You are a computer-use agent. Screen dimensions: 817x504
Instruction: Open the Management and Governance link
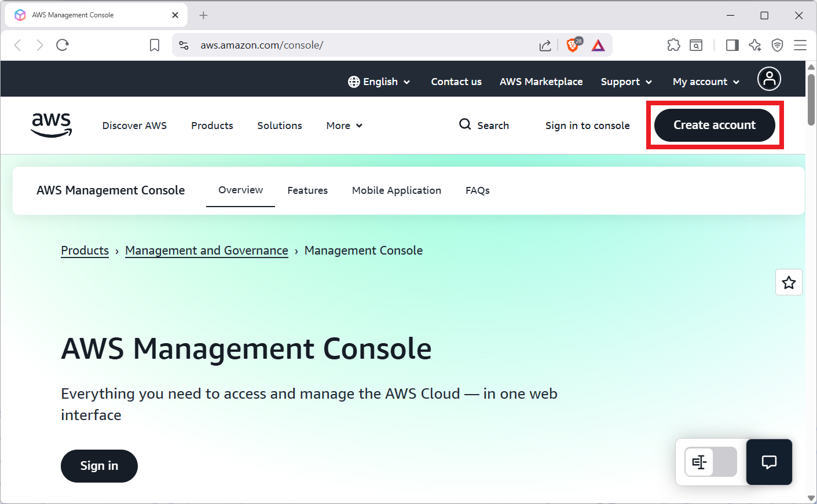(x=206, y=250)
